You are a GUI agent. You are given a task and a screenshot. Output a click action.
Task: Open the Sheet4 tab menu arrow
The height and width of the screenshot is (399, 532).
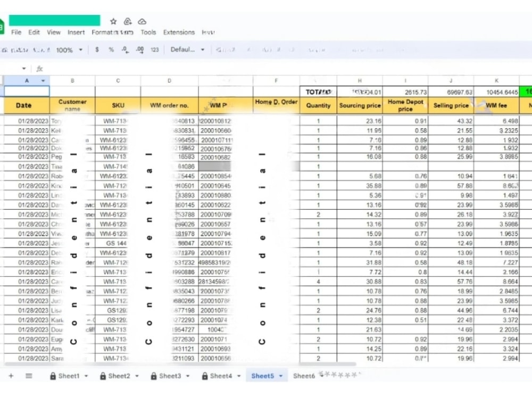(239, 376)
